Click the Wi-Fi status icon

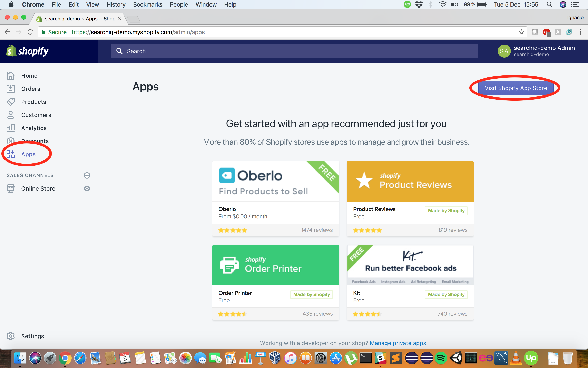[x=443, y=4]
